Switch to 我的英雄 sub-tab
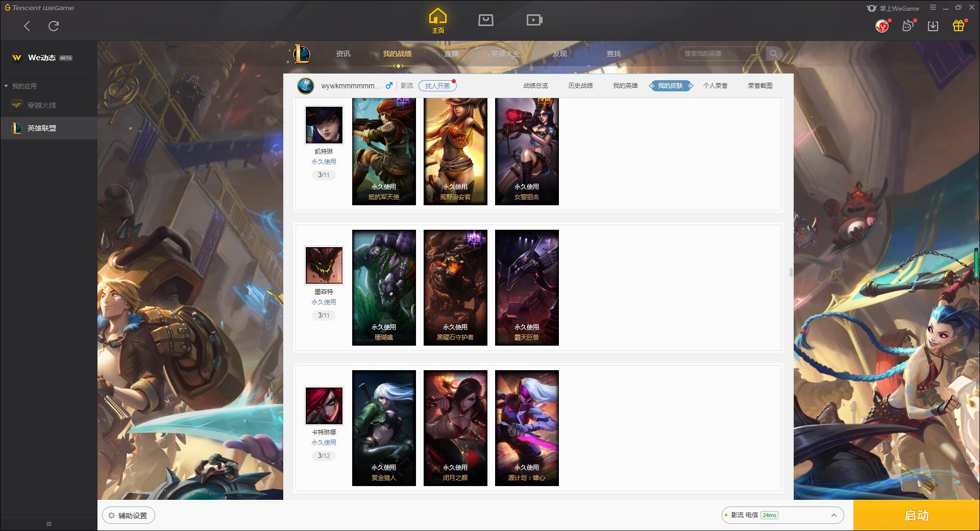Screen dimensions: 980x531 coord(625,86)
